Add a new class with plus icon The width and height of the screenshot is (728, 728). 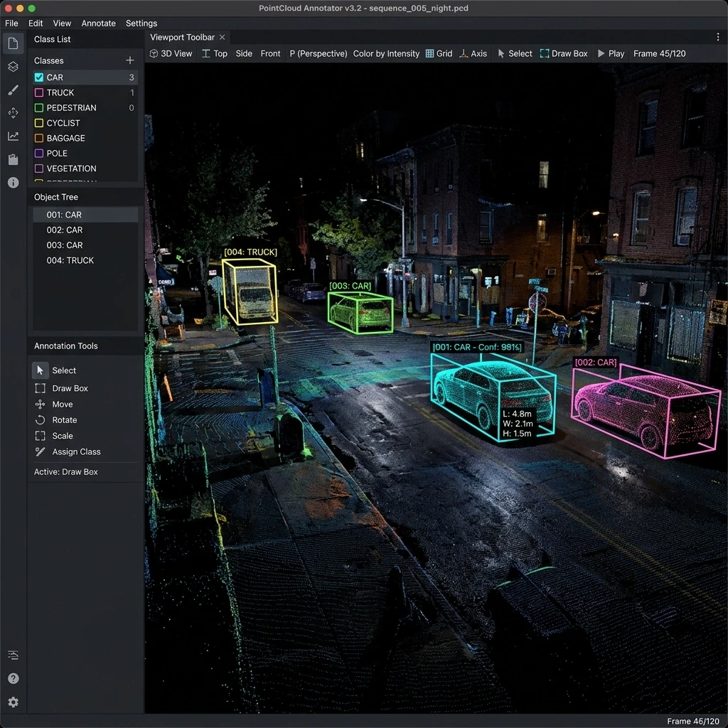130,60
